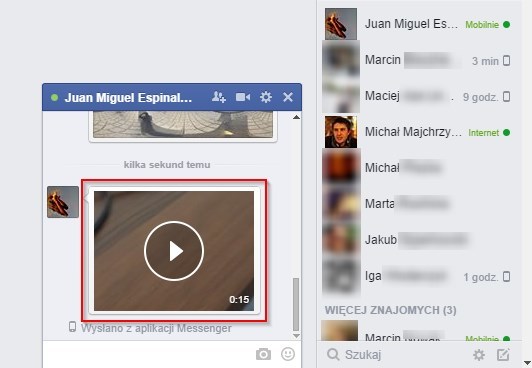Image resolution: width=532 pixels, height=368 pixels.
Task: Open chat with Marcin, active 3 min ago
Action: (x=418, y=60)
